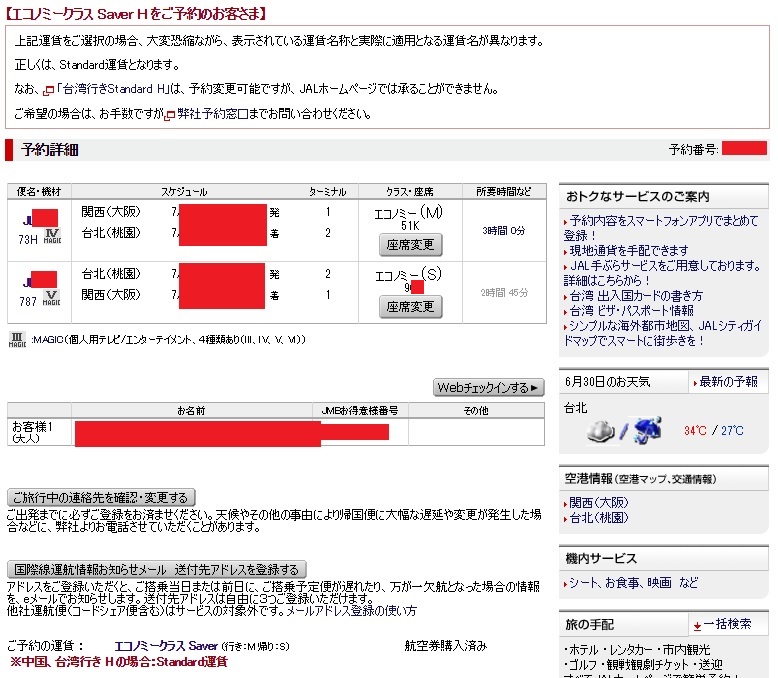Click the クラス・座席 column header
Image resolution: width=778 pixels, height=678 pixels.
pos(410,192)
